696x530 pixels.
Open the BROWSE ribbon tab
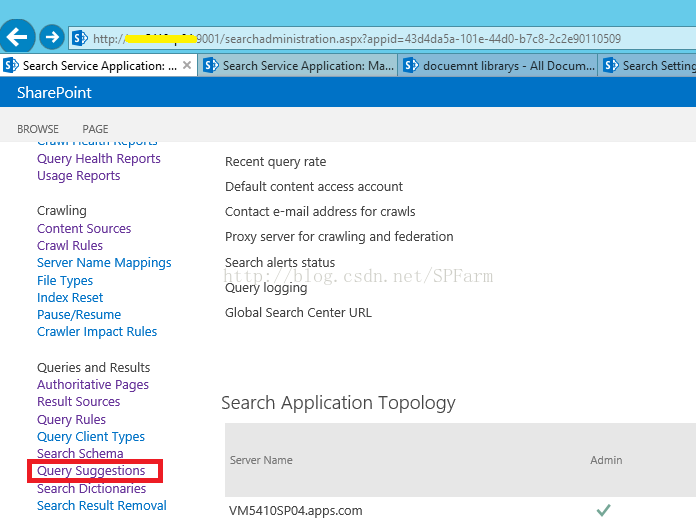[x=38, y=129]
